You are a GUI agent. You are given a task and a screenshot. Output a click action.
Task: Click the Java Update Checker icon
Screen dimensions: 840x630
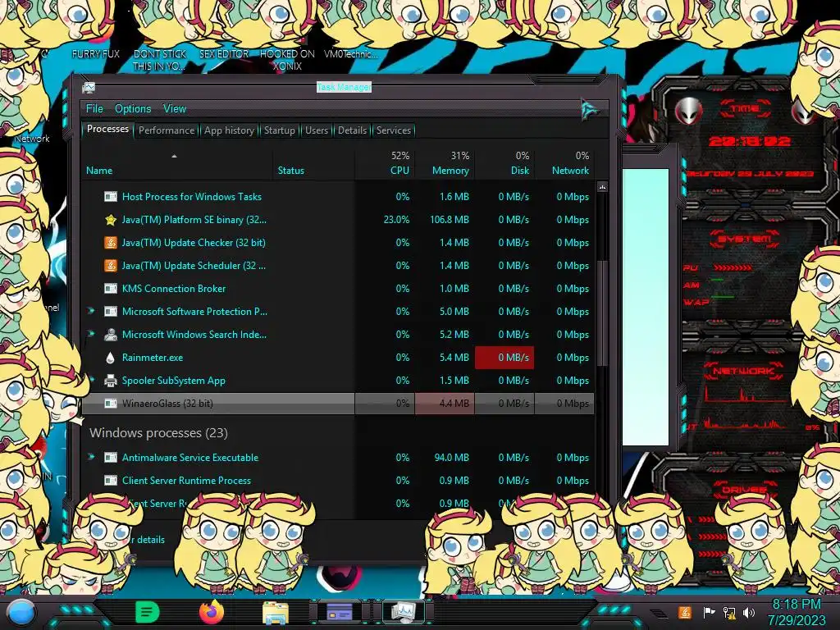(x=111, y=243)
